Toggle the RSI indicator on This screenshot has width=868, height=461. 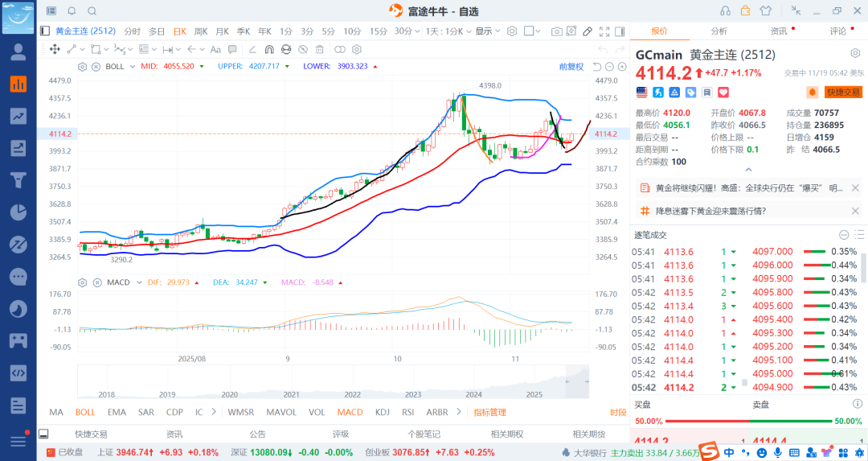(407, 412)
